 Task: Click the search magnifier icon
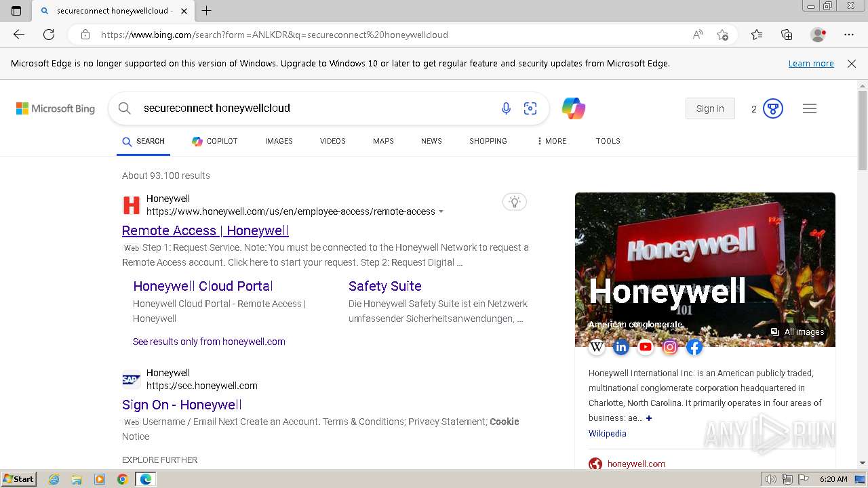pyautogui.click(x=124, y=108)
